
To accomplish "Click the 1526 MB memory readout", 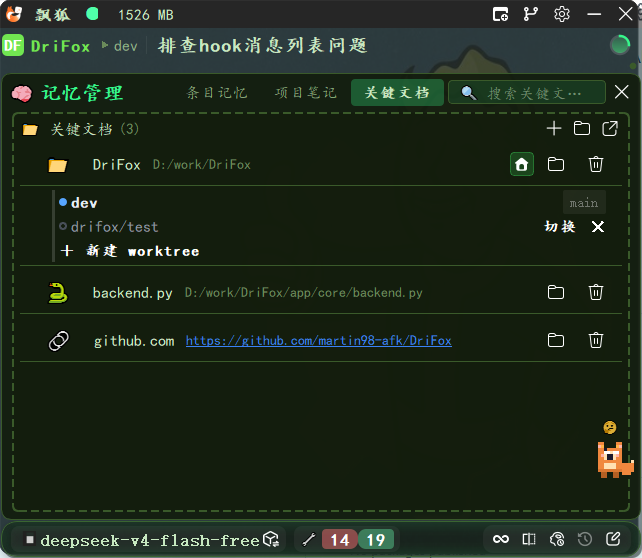I will [146, 15].
